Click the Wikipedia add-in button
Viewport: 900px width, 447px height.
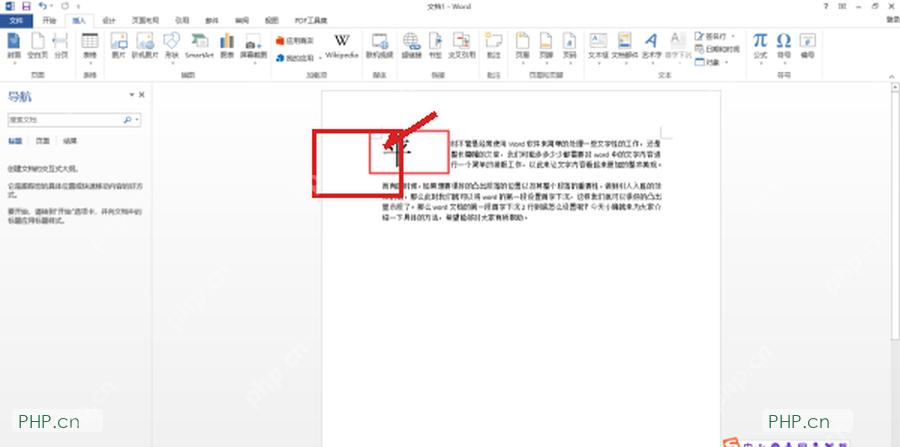click(x=342, y=46)
